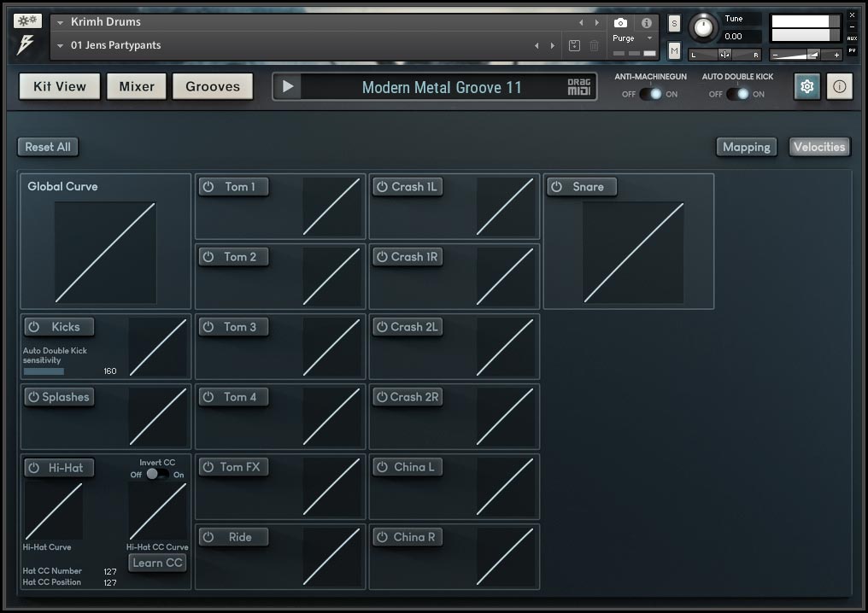The height and width of the screenshot is (613, 868).
Task: Flip the Invert CC switch
Action: (x=157, y=474)
